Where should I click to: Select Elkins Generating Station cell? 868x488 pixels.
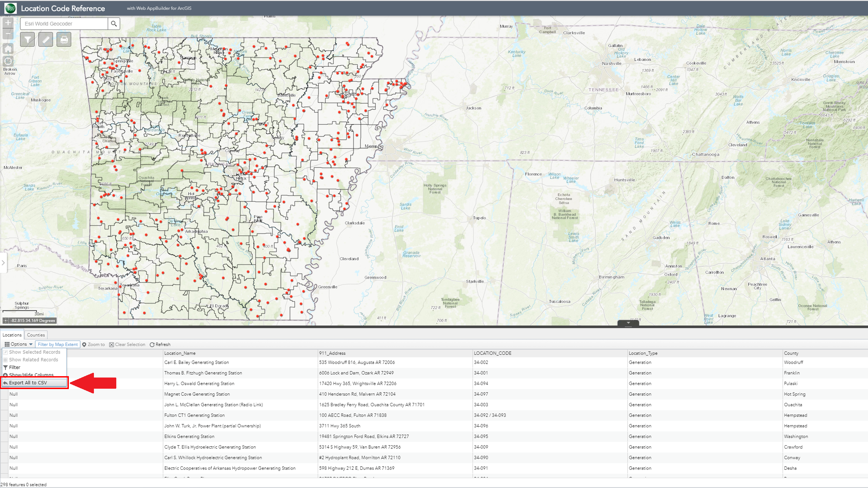point(240,436)
